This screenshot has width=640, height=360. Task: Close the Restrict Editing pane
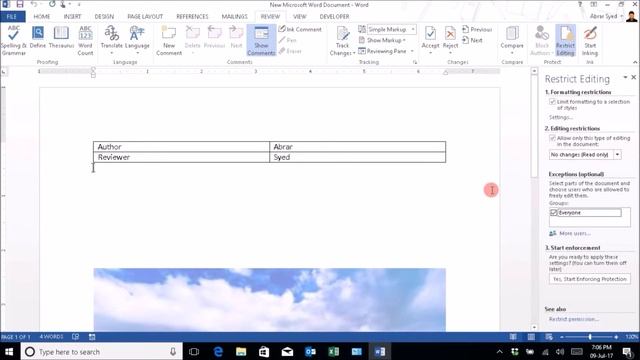coord(633,77)
